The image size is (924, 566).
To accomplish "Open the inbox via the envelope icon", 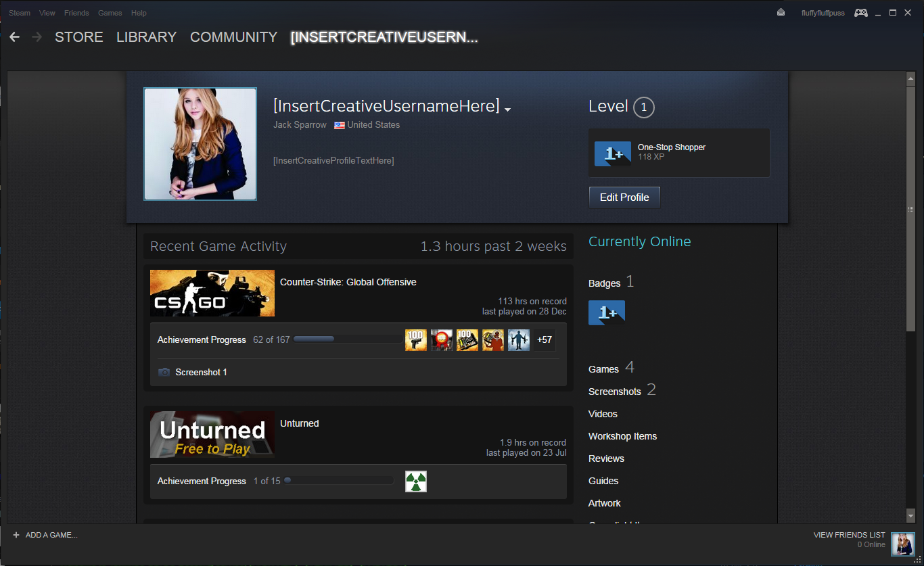I will tap(781, 12).
